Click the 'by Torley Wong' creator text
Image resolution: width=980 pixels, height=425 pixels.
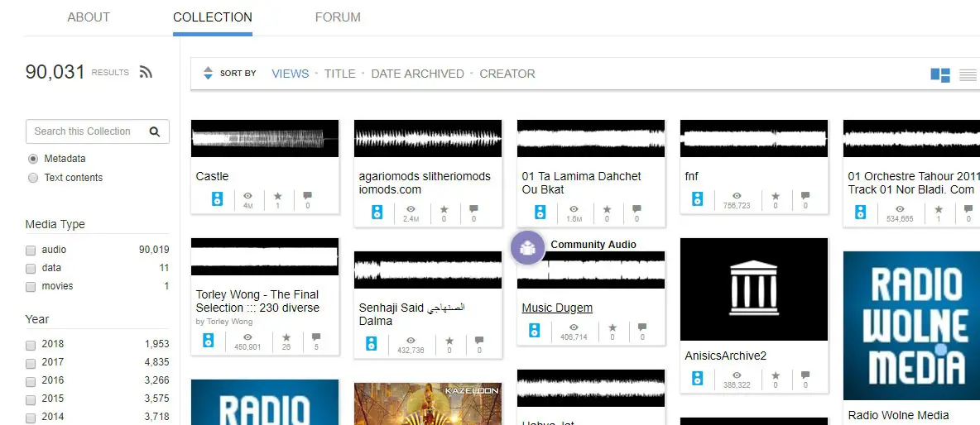[x=224, y=322]
